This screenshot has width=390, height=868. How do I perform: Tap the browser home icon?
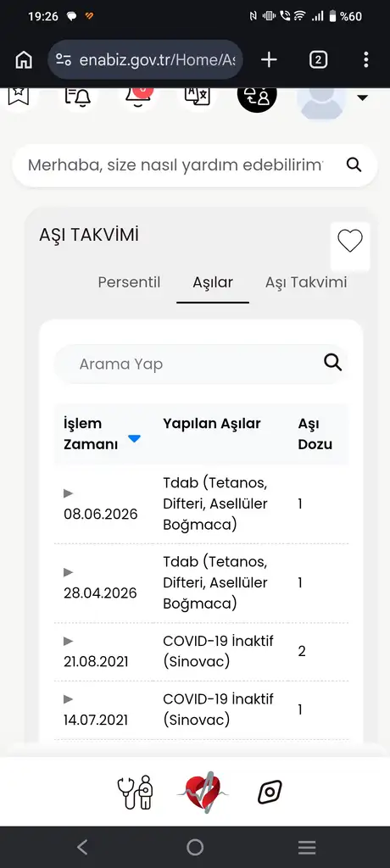pos(24,60)
